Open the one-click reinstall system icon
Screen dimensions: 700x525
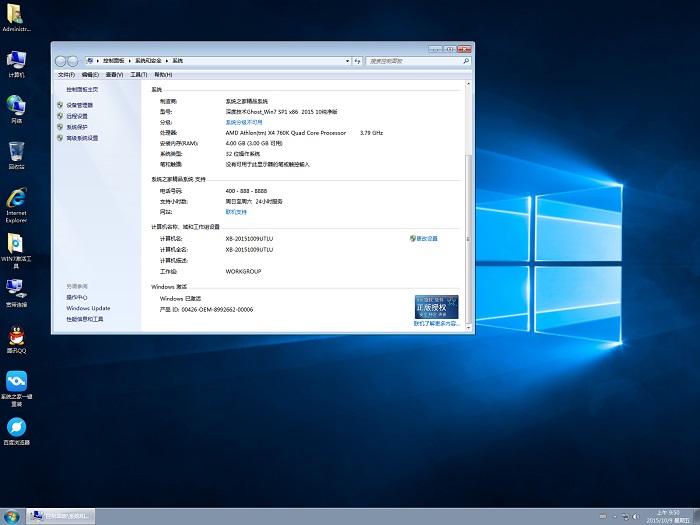click(x=16, y=388)
